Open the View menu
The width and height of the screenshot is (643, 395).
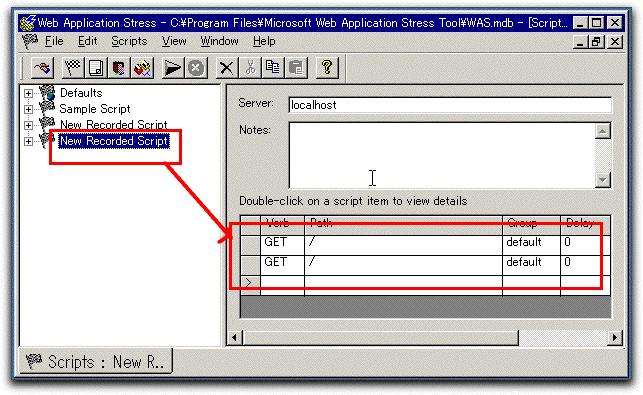[x=174, y=41]
